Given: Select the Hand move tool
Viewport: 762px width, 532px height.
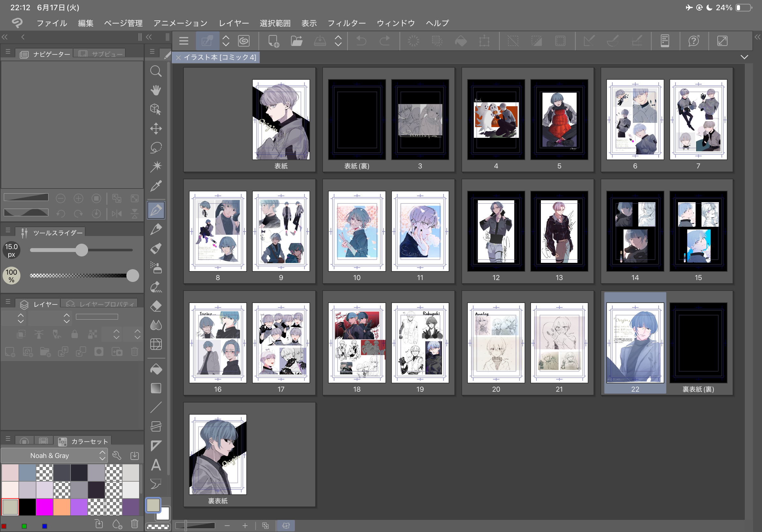Looking at the screenshot, I should pyautogui.click(x=156, y=90).
